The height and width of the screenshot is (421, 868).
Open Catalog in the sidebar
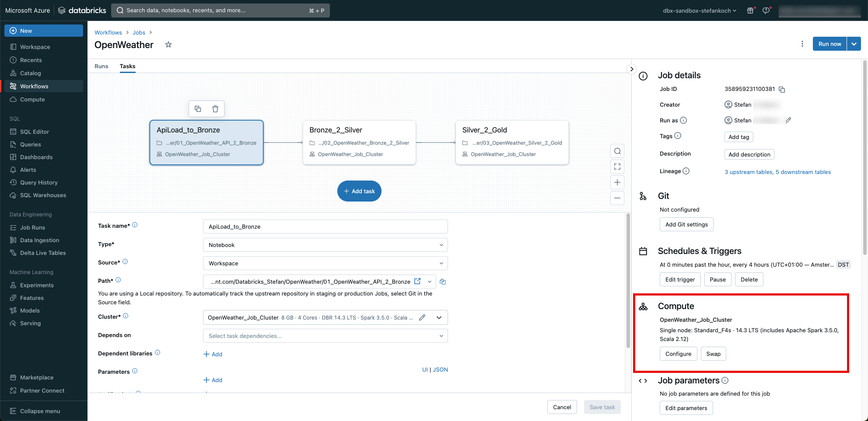[x=30, y=73]
